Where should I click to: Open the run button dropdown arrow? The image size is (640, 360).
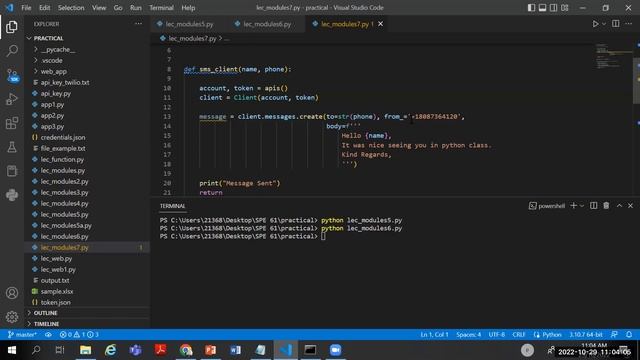tap(604, 24)
